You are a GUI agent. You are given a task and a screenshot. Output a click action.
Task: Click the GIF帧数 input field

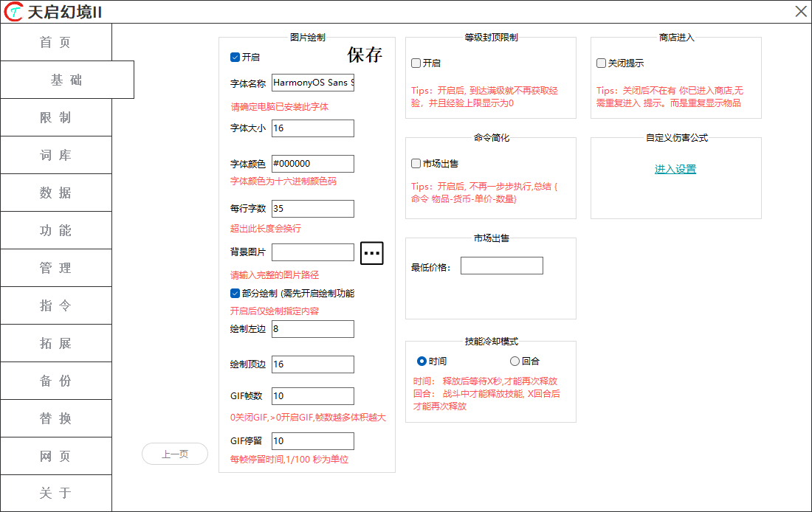click(312, 396)
